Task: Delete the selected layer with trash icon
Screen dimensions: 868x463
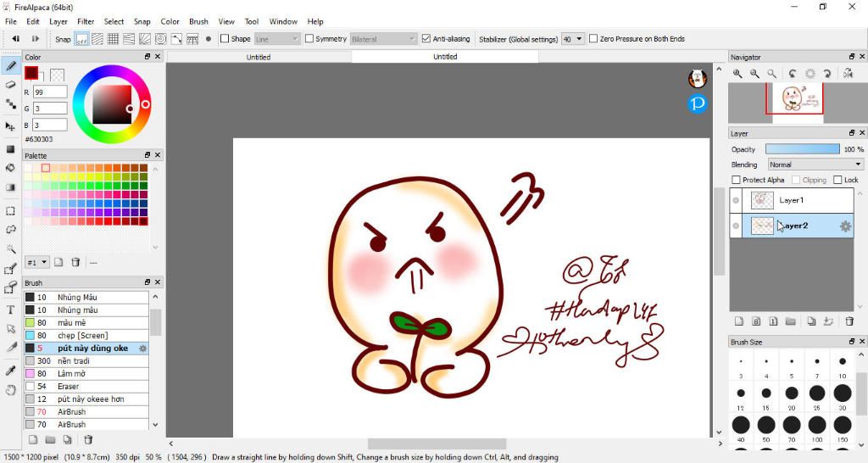Action: 849,321
